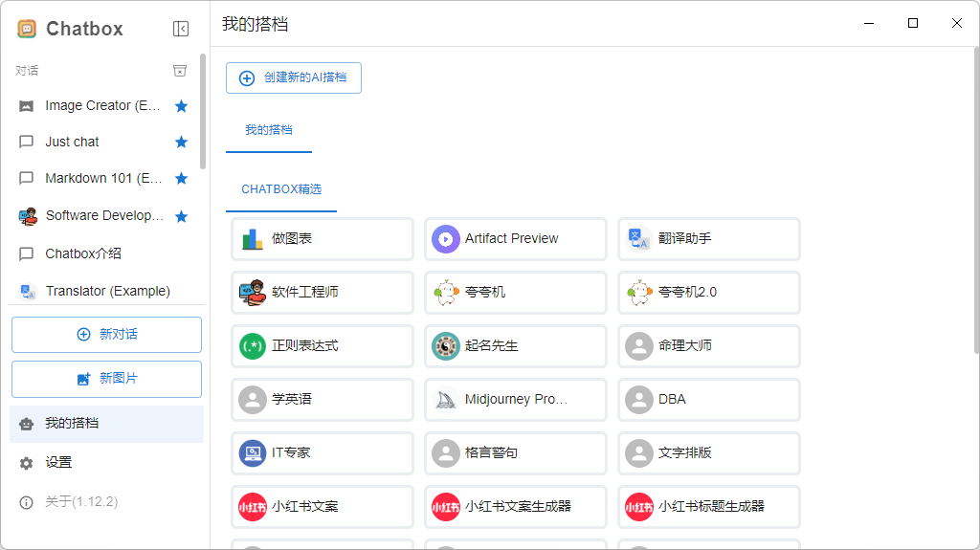Select the 学英语 copilot card
The width and height of the screenshot is (980, 550).
pos(323,400)
